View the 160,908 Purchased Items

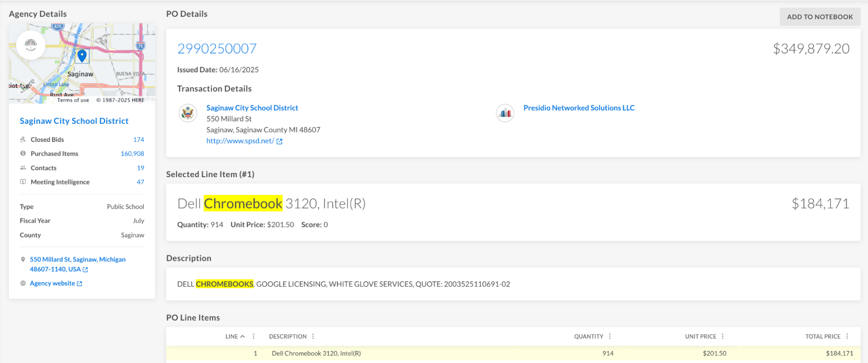tap(132, 154)
